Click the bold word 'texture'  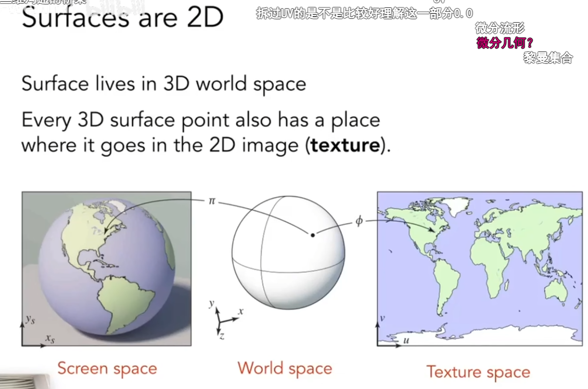(x=345, y=145)
